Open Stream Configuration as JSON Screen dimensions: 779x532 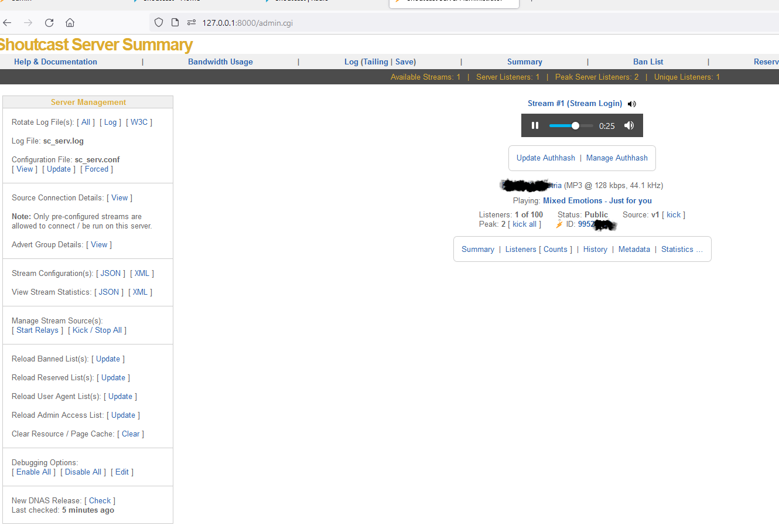pos(111,273)
